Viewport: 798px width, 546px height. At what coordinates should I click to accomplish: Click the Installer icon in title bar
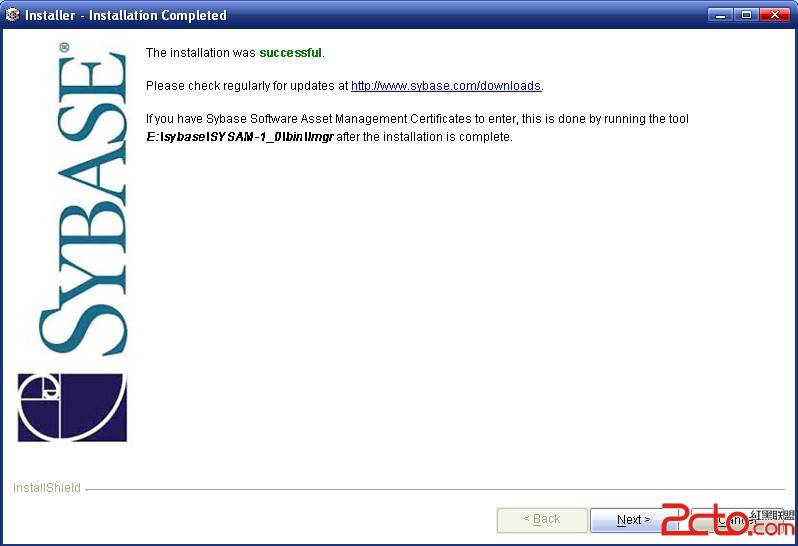12,14
